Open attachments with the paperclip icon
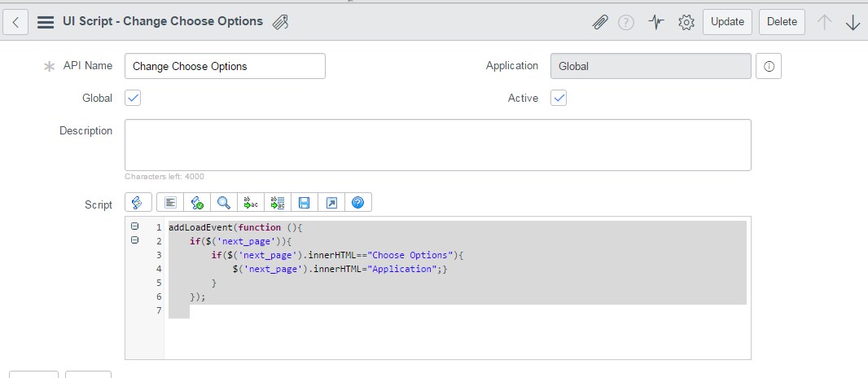The width and height of the screenshot is (868, 378). click(600, 22)
